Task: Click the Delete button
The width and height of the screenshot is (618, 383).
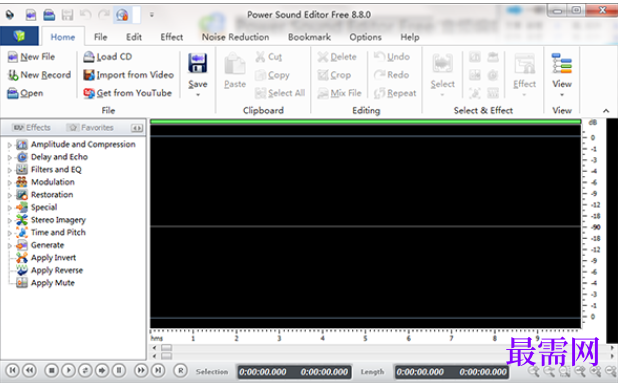Action: (x=337, y=57)
